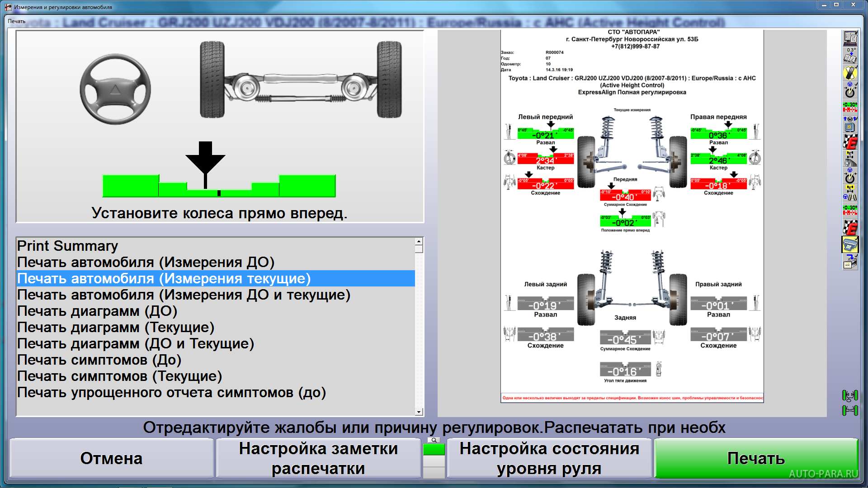Image resolution: width=868 pixels, height=488 pixels.
Task: Choose 'Печать симптомов (Текущие)'
Action: (x=216, y=376)
